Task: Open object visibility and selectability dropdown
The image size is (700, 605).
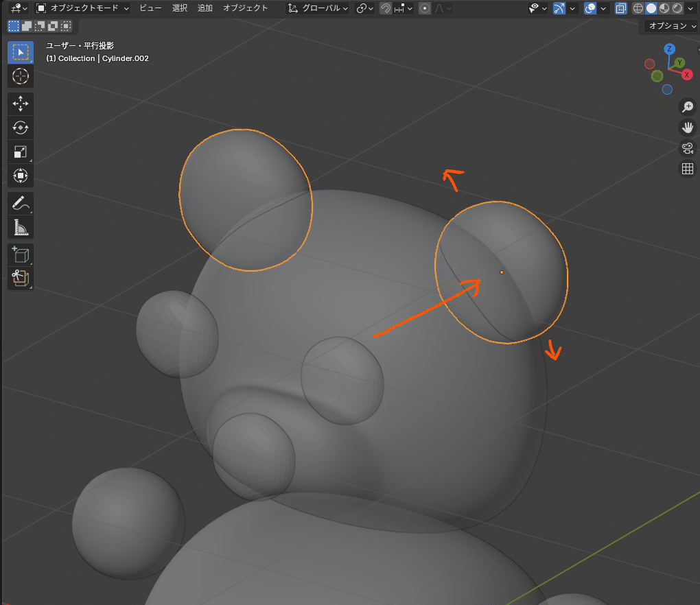Action: (x=537, y=8)
